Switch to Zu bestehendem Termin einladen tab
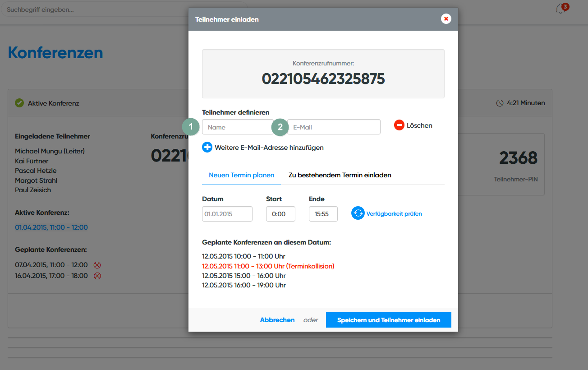 (340, 175)
